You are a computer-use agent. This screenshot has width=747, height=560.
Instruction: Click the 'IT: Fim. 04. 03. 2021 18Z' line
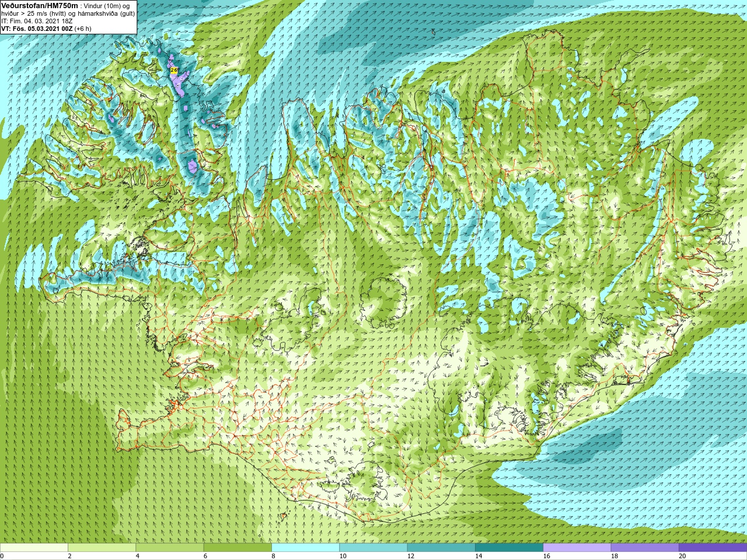point(37,21)
